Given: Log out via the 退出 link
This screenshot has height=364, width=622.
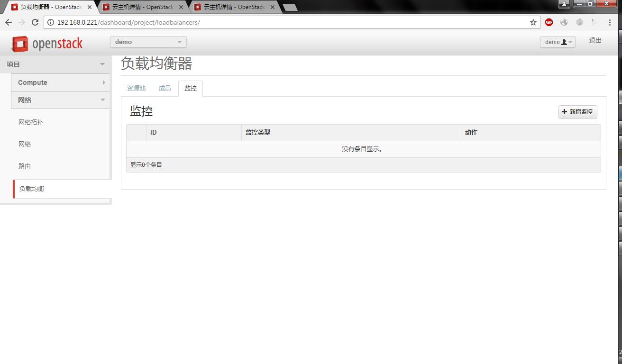Looking at the screenshot, I should point(595,41).
